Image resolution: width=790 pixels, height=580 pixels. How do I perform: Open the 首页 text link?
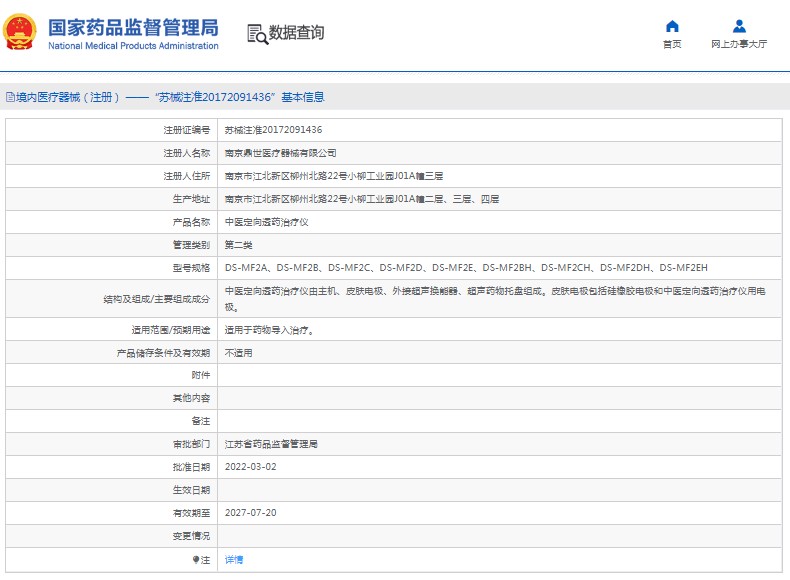pyautogui.click(x=672, y=45)
